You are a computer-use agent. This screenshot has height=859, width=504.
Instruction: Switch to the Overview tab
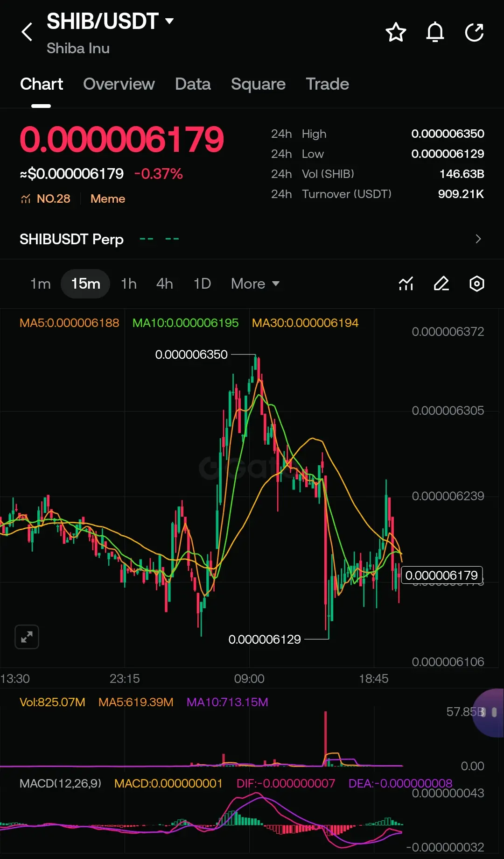pyautogui.click(x=119, y=84)
